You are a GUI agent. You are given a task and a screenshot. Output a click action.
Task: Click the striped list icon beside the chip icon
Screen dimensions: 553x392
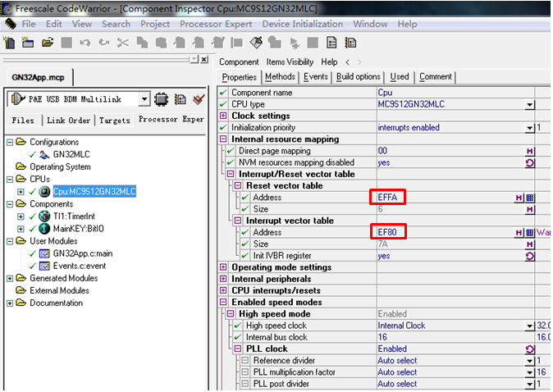coord(181,99)
